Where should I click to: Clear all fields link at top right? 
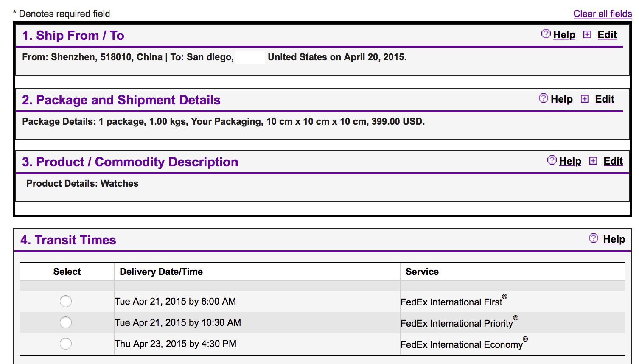tap(603, 14)
